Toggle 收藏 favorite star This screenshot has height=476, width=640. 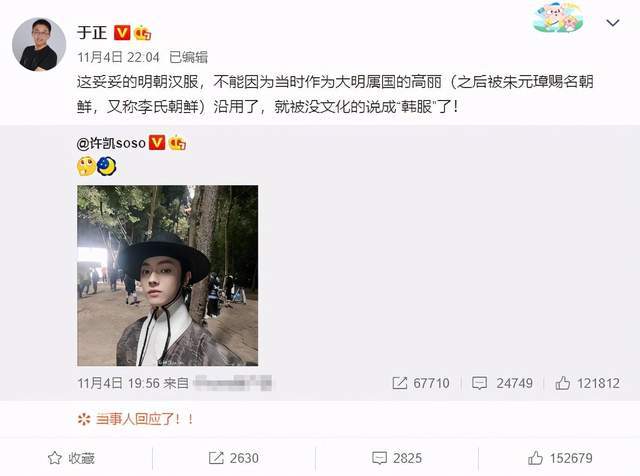pos(71,458)
